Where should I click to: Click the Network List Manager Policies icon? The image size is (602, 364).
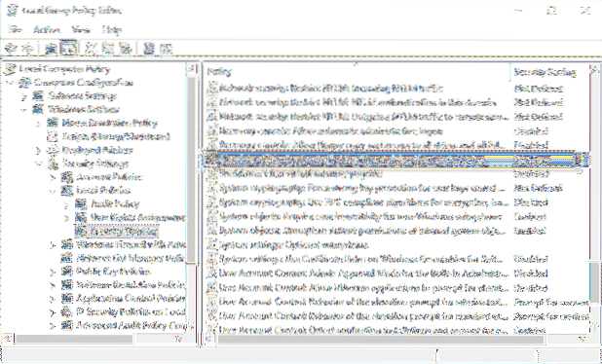(x=67, y=258)
